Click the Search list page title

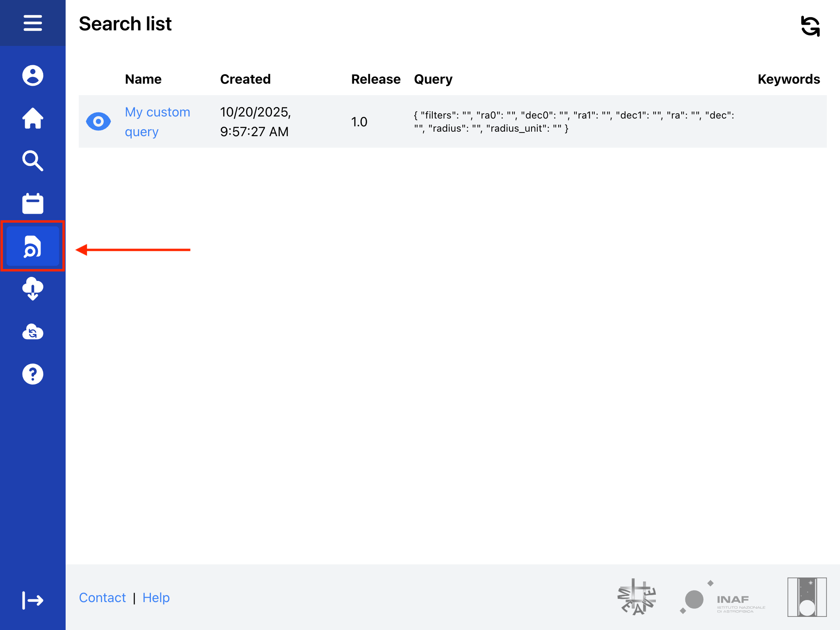125,24
